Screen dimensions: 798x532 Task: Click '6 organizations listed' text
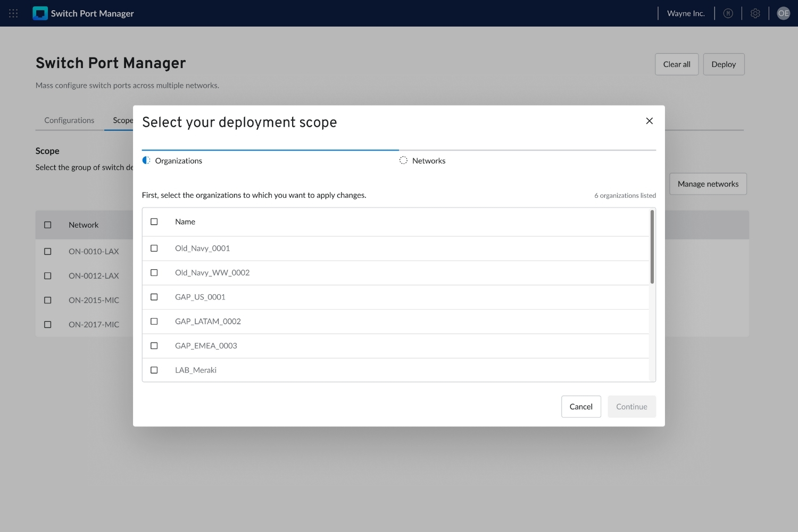[625, 195]
